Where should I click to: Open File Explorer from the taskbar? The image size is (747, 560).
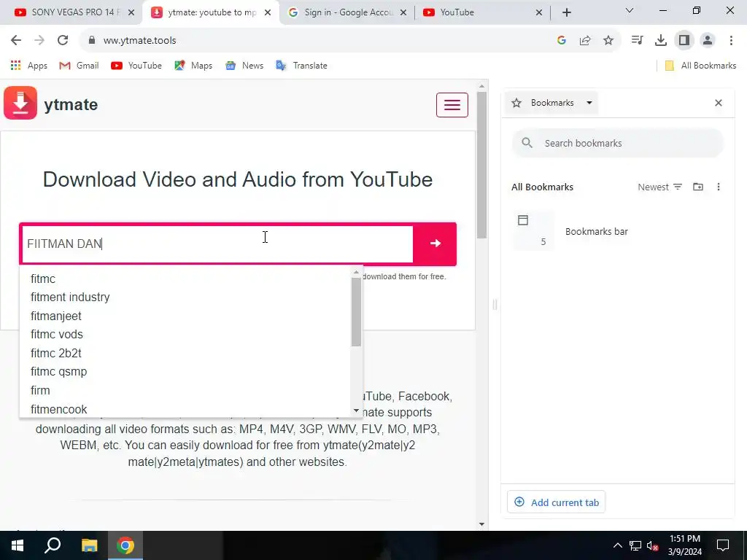click(x=89, y=545)
